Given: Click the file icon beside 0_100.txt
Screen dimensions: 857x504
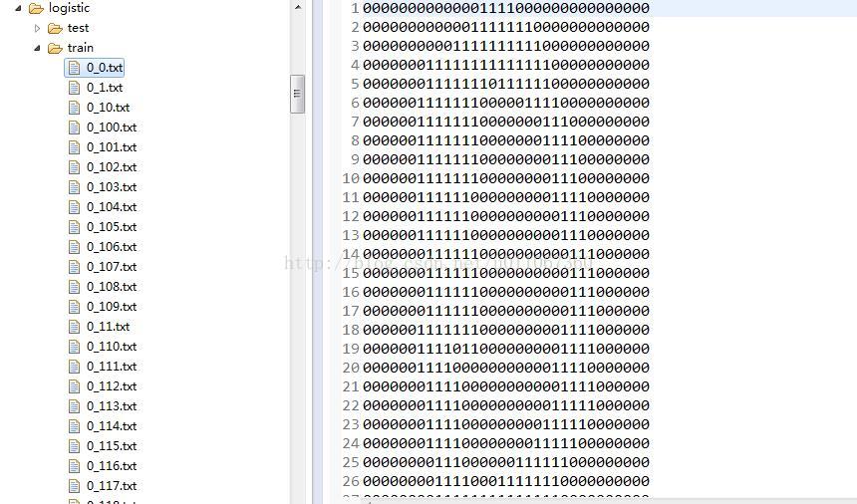Looking at the screenshot, I should click(75, 127).
